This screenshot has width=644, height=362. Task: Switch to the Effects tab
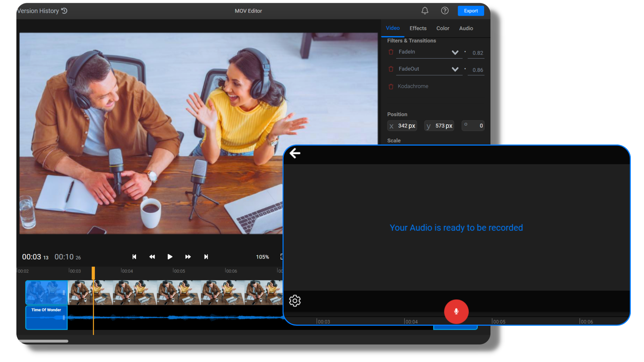coord(418,28)
